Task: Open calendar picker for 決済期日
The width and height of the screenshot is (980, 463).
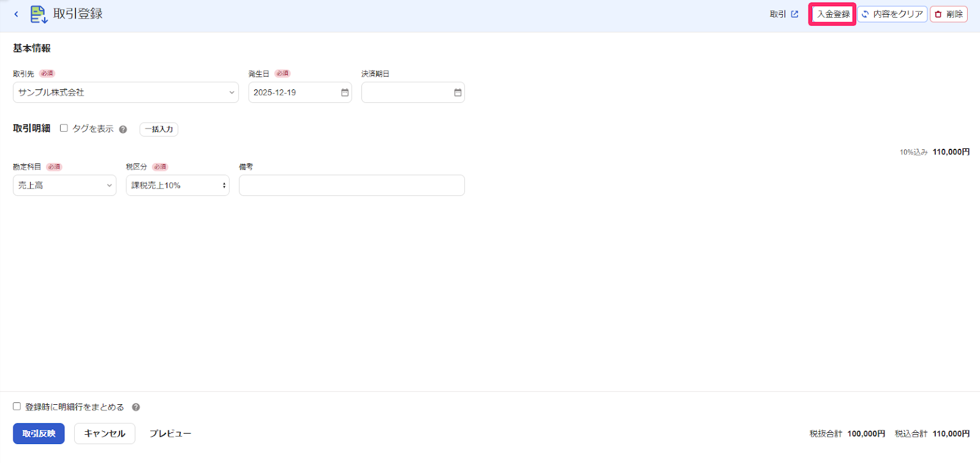Action: [458, 92]
